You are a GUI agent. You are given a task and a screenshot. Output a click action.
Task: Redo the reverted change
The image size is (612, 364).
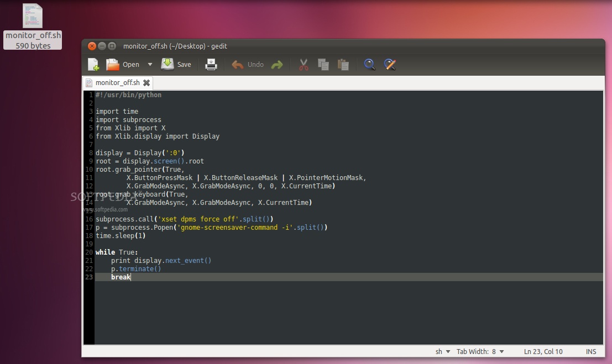(276, 64)
